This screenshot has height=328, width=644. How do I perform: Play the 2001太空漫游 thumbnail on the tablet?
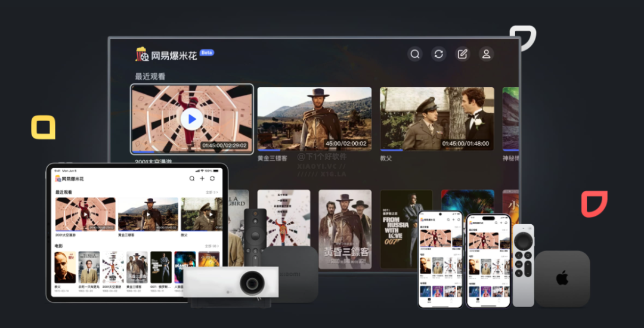[85, 214]
